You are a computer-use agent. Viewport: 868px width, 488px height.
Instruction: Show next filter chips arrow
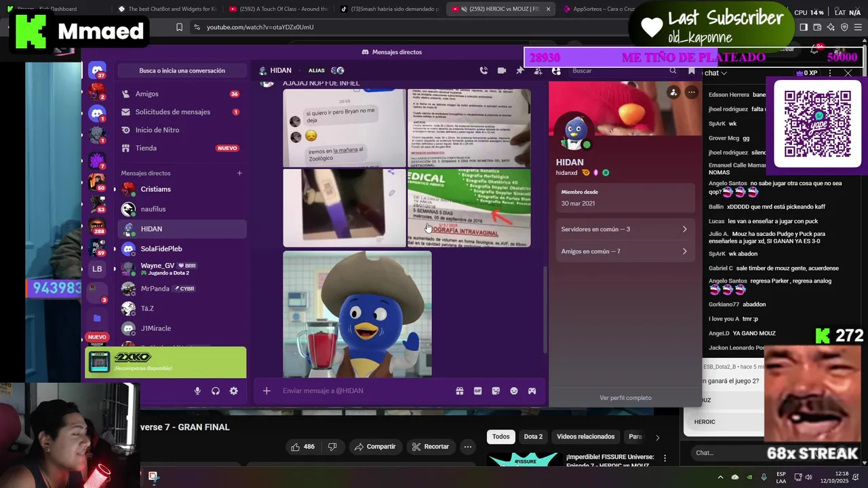coord(657,437)
